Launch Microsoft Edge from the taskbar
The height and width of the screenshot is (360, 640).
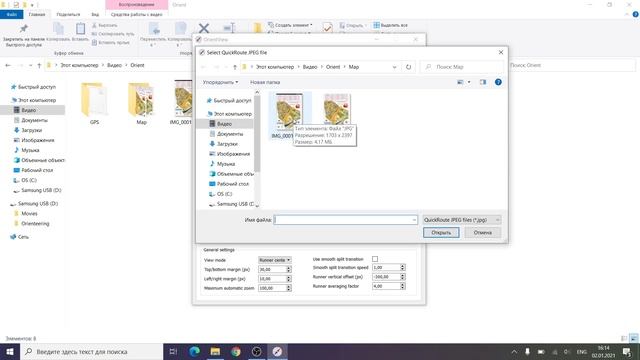point(194,351)
